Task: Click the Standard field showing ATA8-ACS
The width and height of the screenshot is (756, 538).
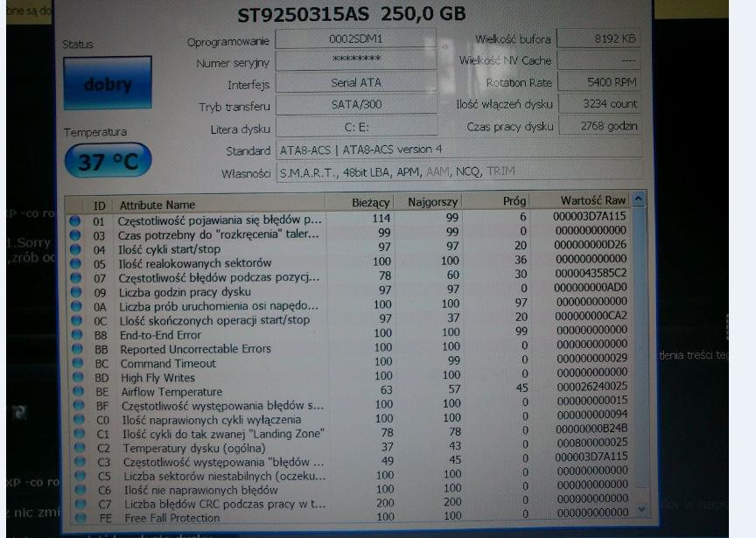Action: pyautogui.click(x=459, y=150)
